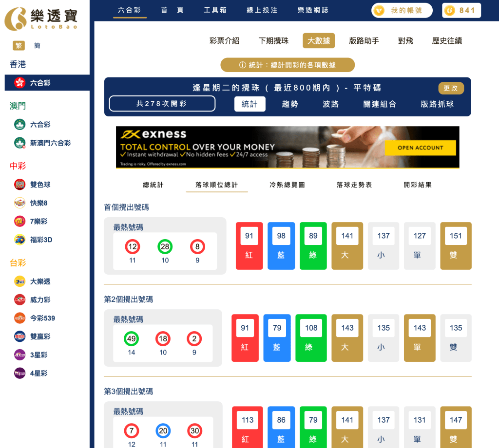The image size is (499, 448).
Task: Toggle to the 波路 statistics view
Action: (x=329, y=104)
